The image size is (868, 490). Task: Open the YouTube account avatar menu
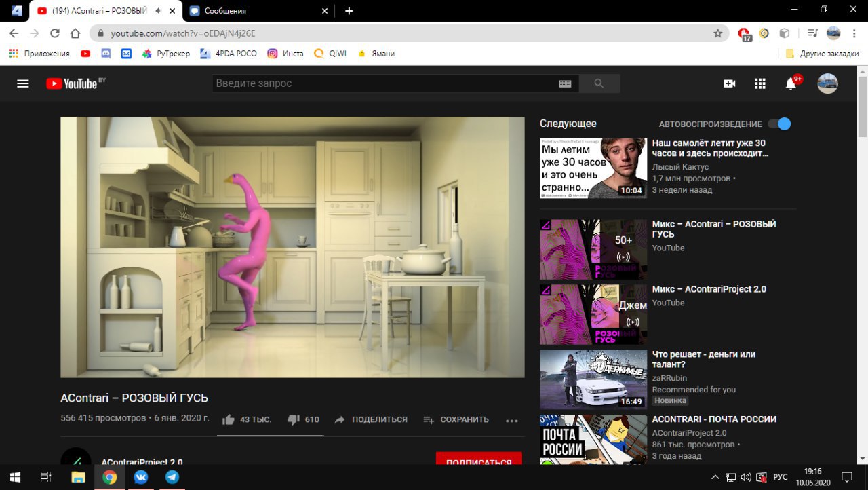click(827, 83)
